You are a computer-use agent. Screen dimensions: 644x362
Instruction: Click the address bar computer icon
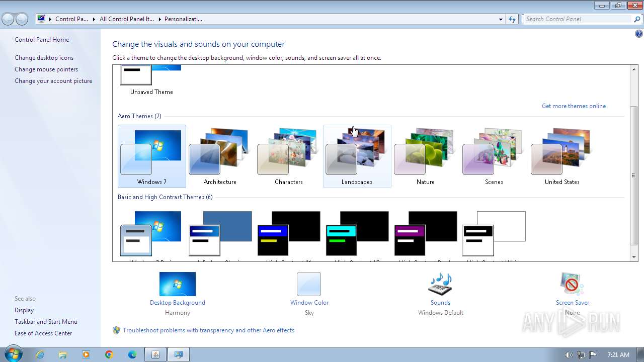pos(41,19)
